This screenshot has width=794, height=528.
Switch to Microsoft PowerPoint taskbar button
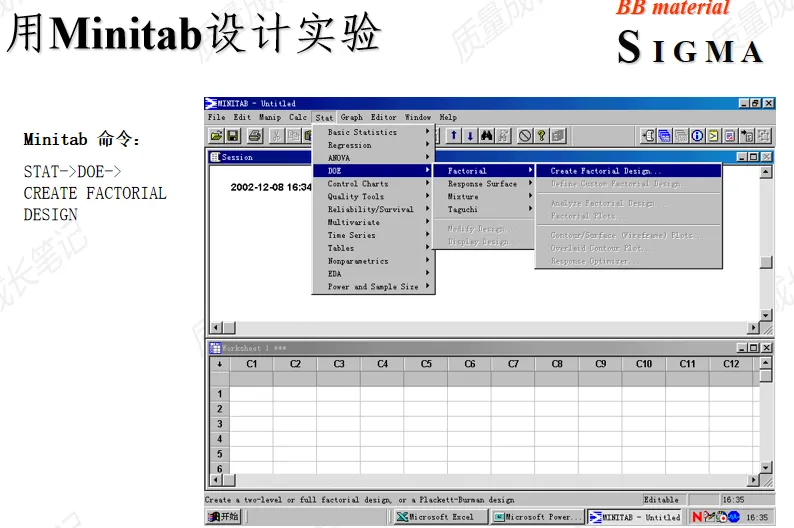coord(537,517)
